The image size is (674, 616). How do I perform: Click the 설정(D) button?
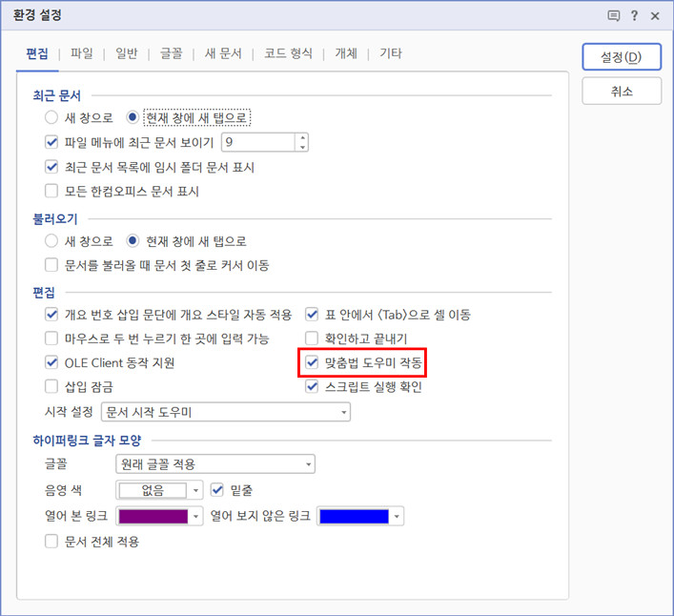(622, 57)
